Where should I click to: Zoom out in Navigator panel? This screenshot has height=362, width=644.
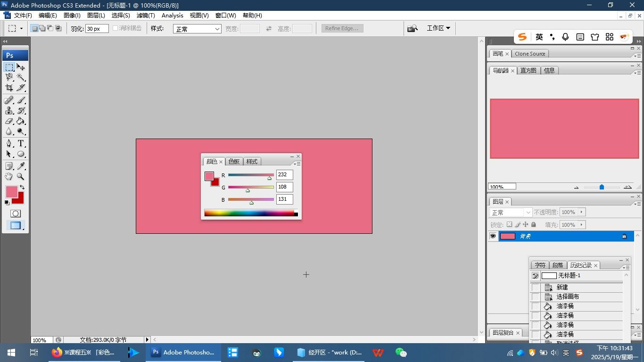[x=576, y=187]
